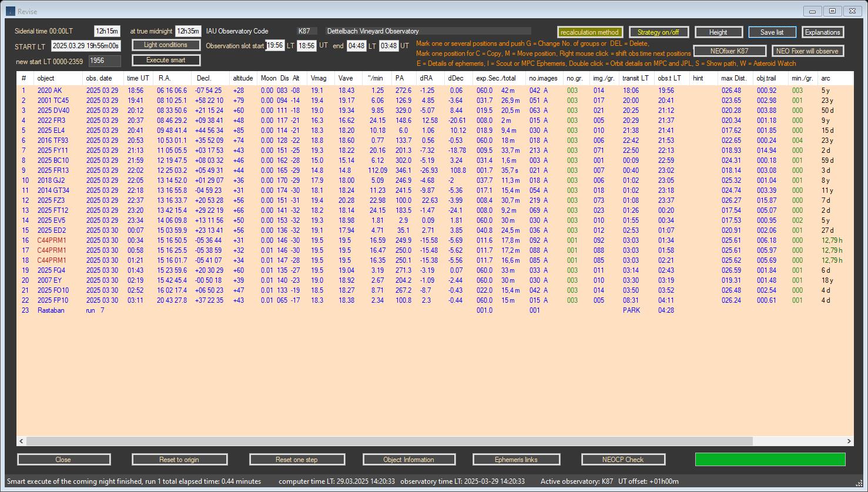This screenshot has width=868, height=492.
Task: Click the new start LT field 1956
Action: coord(105,61)
